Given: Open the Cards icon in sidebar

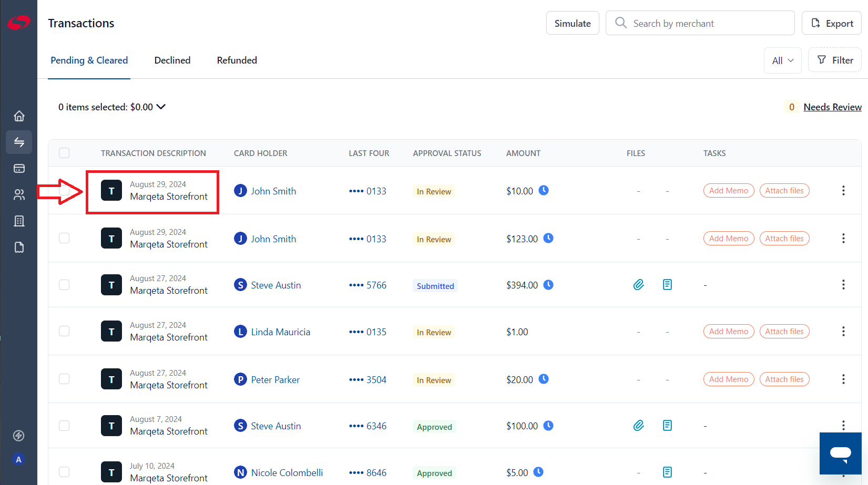Looking at the screenshot, I should (19, 168).
